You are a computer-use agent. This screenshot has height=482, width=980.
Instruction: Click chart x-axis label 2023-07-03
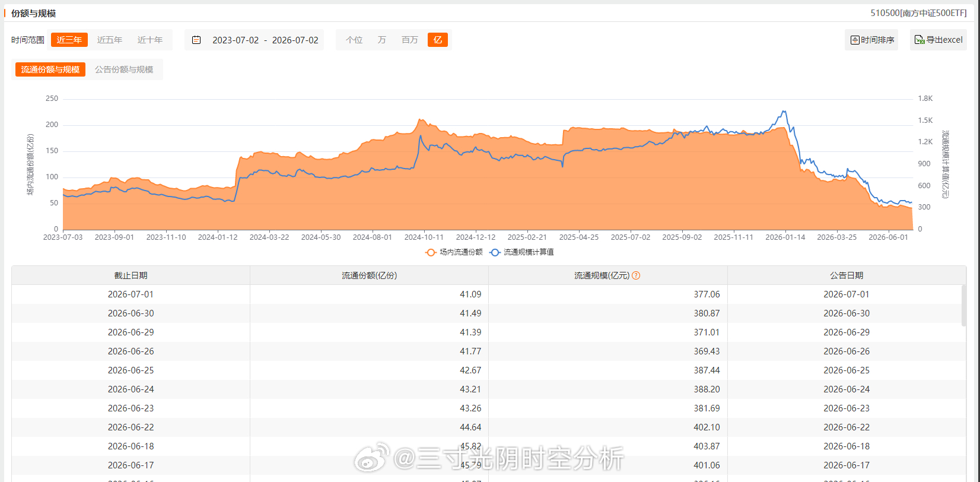[63, 237]
